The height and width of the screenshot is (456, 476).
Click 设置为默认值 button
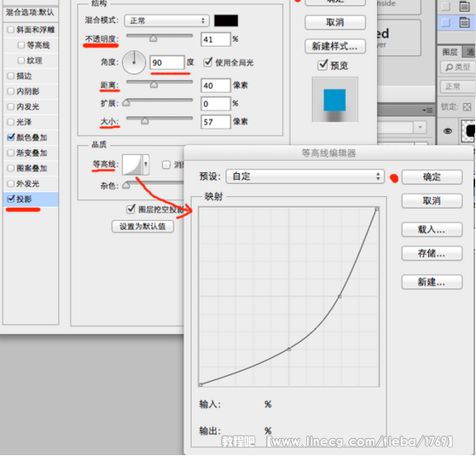click(142, 227)
